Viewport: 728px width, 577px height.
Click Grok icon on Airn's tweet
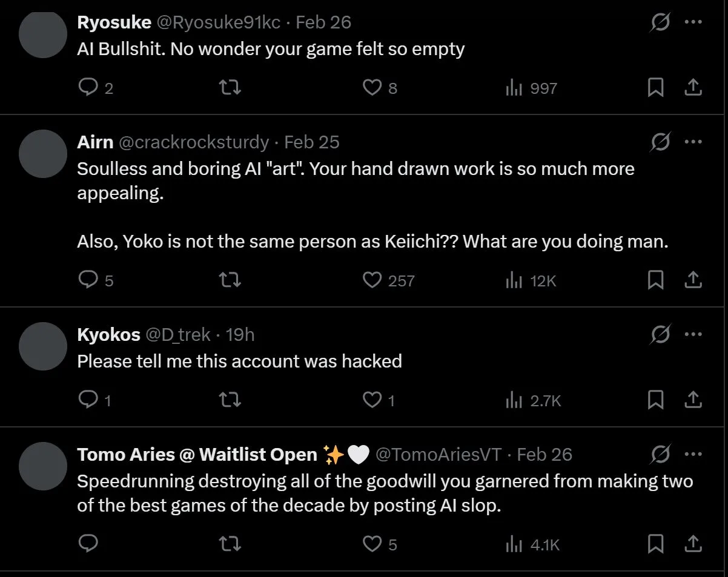tap(660, 142)
